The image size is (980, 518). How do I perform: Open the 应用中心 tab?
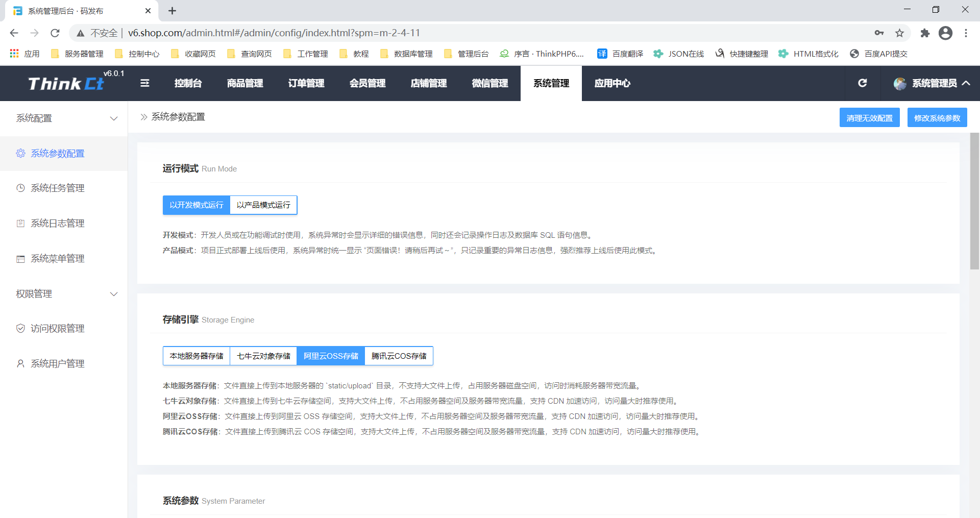click(612, 83)
